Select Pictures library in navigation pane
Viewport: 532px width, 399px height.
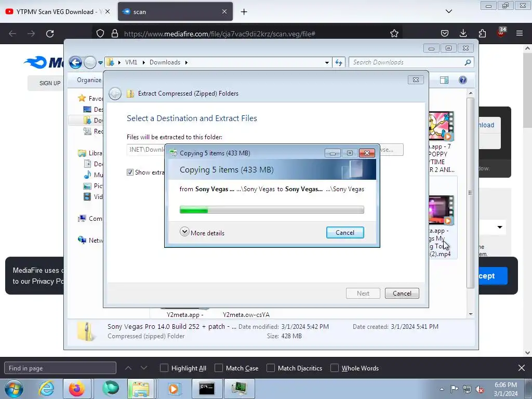pos(93,185)
